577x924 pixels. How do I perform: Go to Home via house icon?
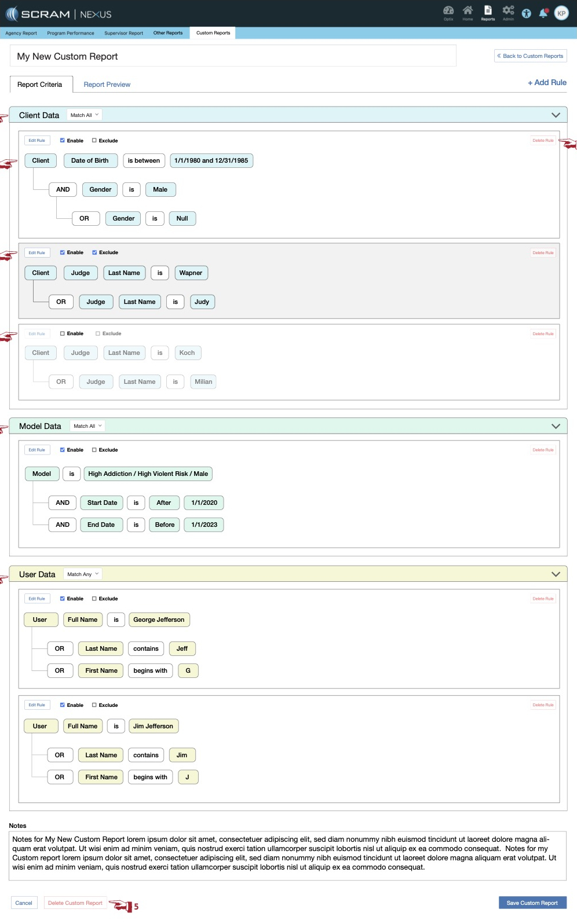point(468,12)
